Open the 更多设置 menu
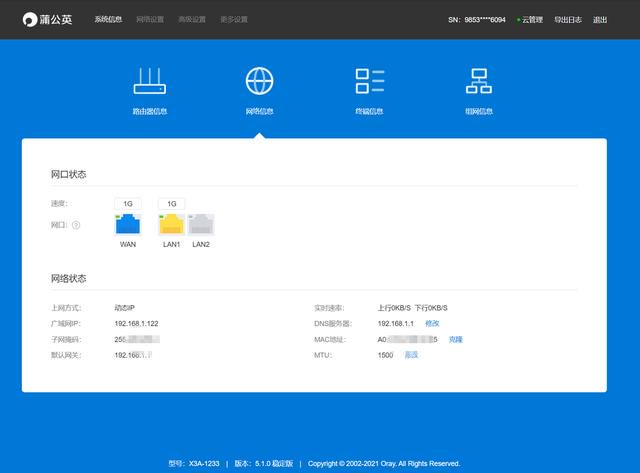 pos(234,19)
